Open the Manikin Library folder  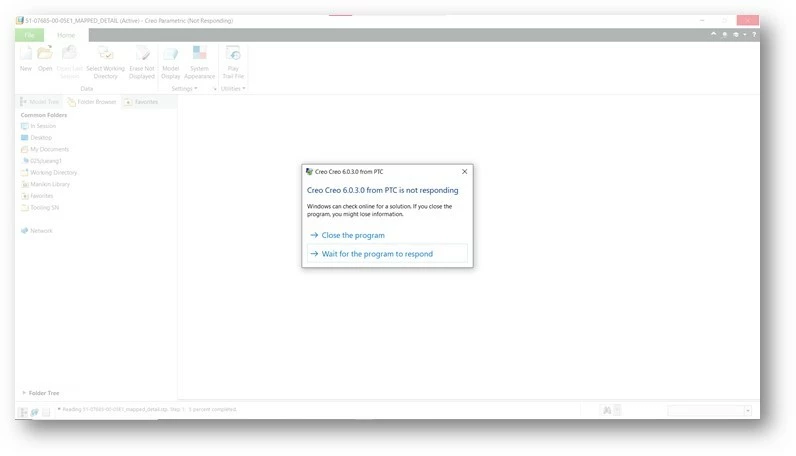45,184
